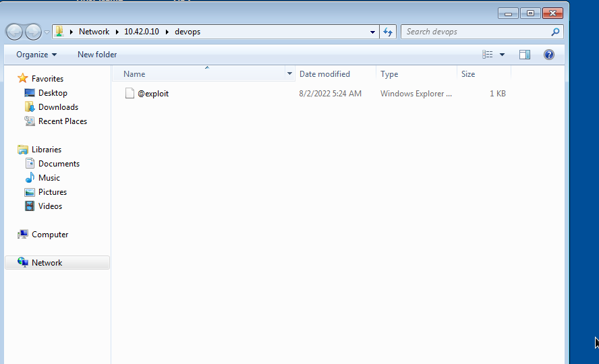Open the Music library

pyautogui.click(x=49, y=177)
